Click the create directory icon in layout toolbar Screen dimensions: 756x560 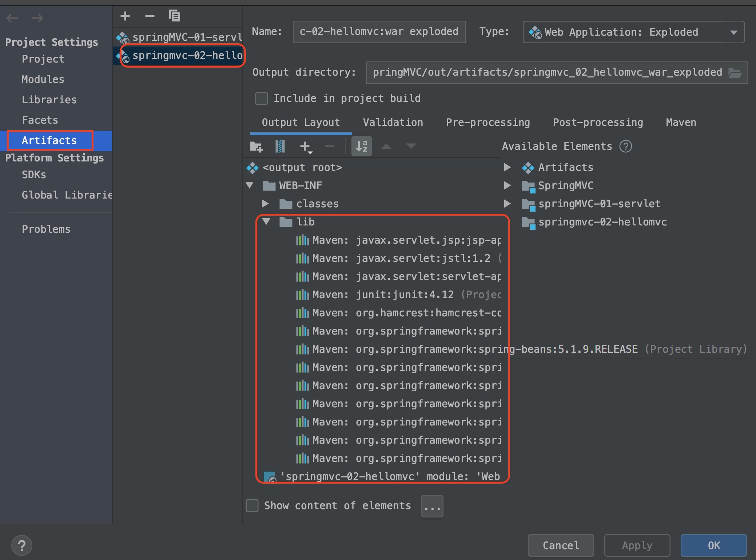(x=256, y=147)
